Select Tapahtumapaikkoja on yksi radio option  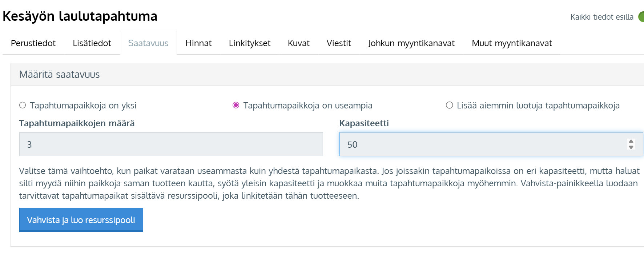(23, 105)
